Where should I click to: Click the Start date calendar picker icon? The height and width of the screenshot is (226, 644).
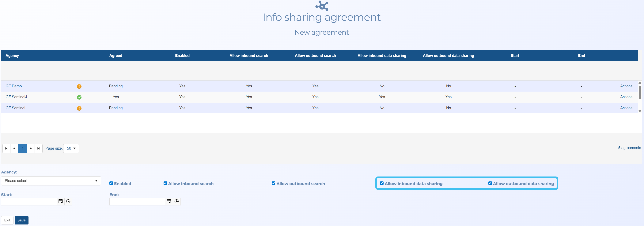[60, 201]
